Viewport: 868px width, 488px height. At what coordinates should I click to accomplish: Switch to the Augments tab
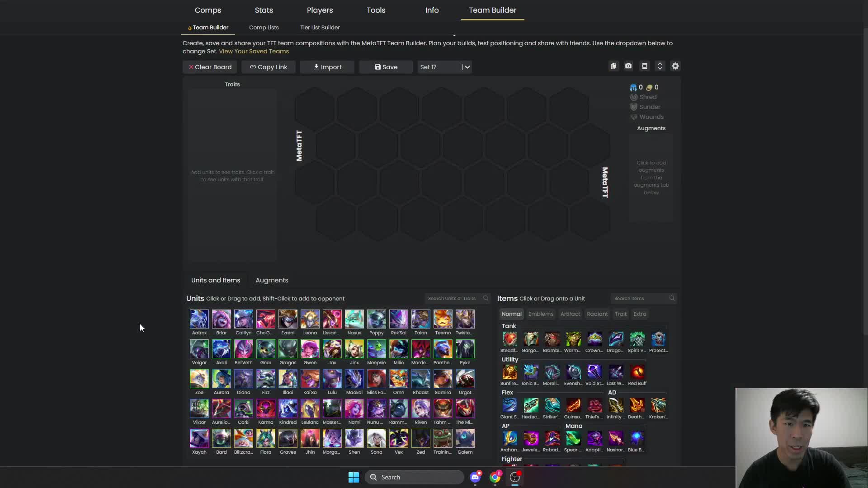[x=272, y=280]
